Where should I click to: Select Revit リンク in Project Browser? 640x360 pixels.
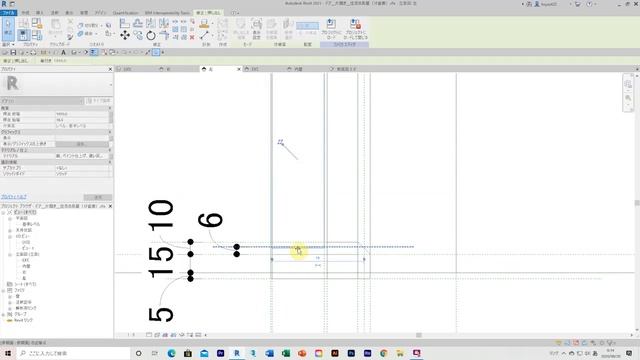point(23,320)
